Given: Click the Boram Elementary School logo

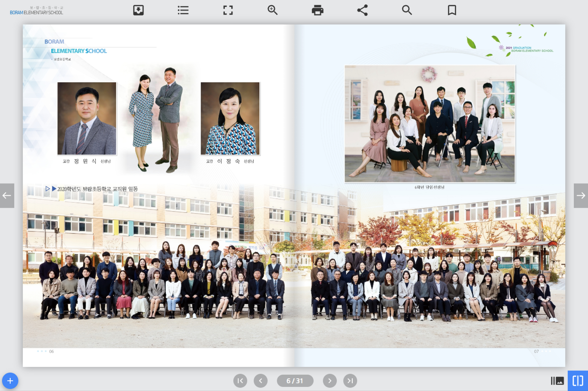Looking at the screenshot, I should pos(36,11).
